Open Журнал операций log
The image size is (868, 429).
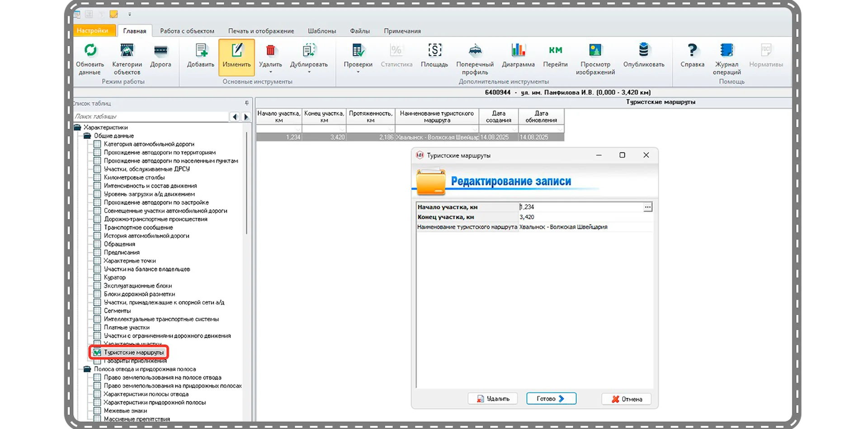[726, 50]
